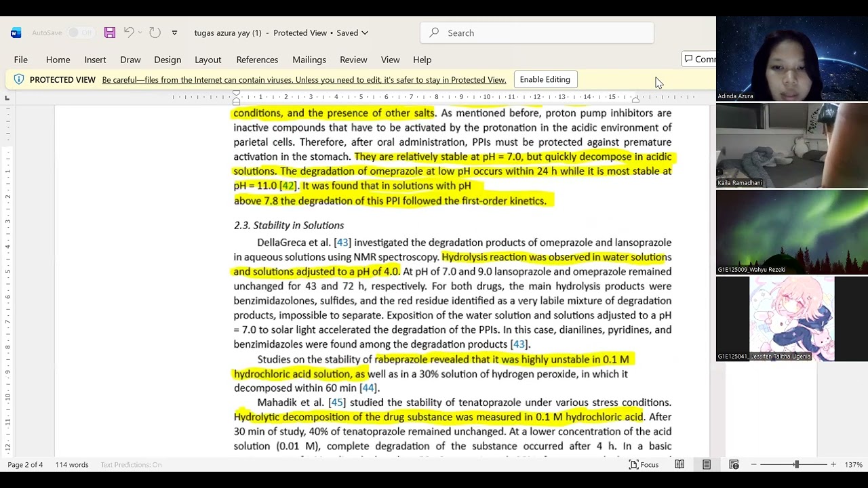Click the search magnifier icon
The height and width of the screenshot is (488, 868).
[434, 33]
